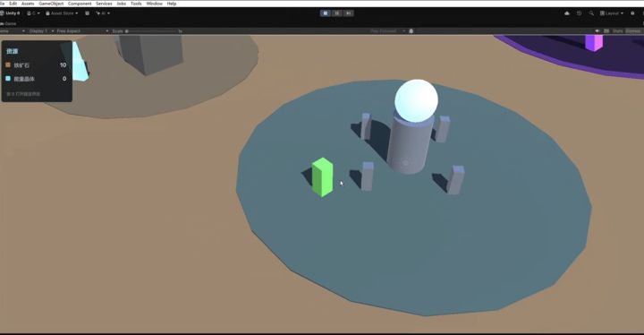Open the AI dropdown in the toolbar
The width and height of the screenshot is (644, 335).
pyautogui.click(x=103, y=13)
